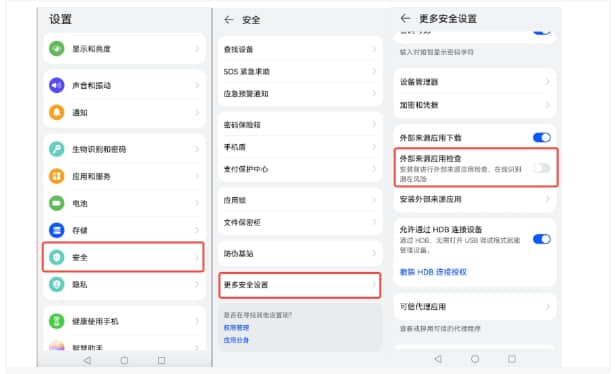The height and width of the screenshot is (374, 616).
Task: Tap the 安全 shield icon
Action: (x=57, y=257)
